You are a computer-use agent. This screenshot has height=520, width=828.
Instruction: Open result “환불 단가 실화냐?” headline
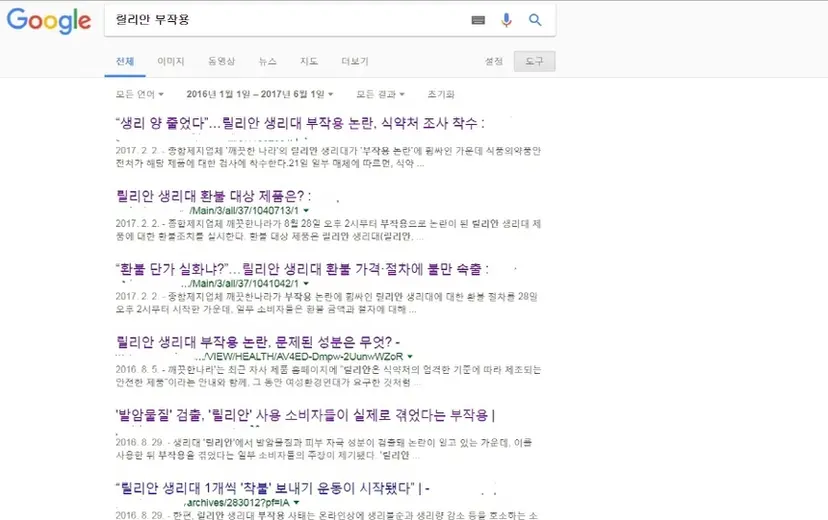click(302, 269)
